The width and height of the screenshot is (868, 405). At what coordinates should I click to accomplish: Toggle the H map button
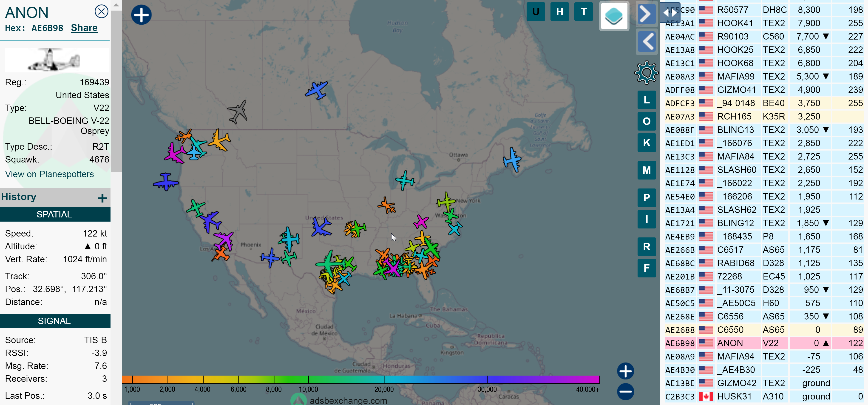click(559, 12)
